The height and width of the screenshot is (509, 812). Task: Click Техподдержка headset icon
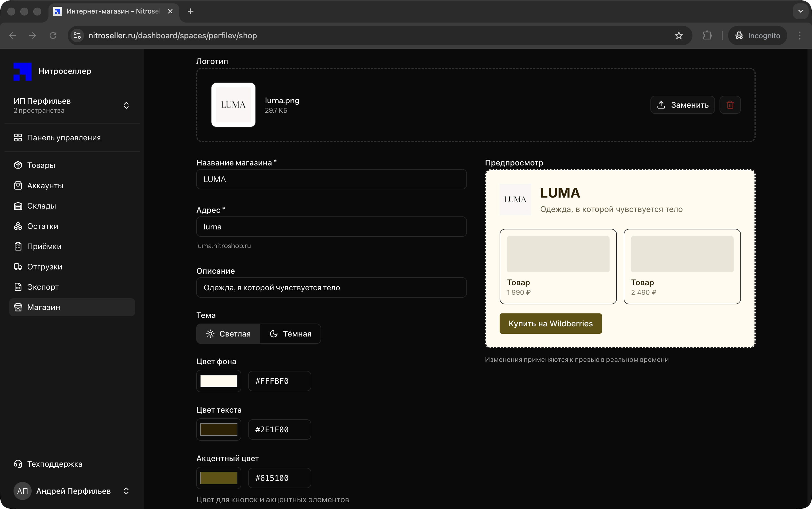click(x=18, y=464)
